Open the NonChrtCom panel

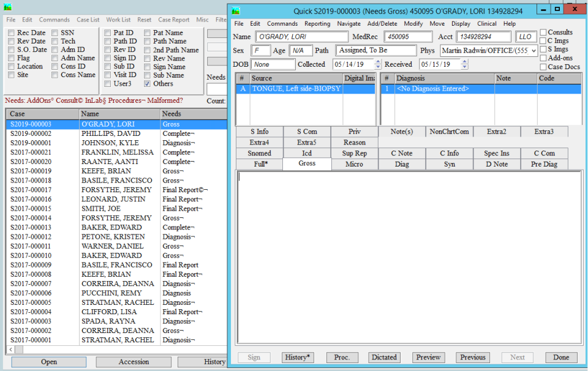point(450,131)
